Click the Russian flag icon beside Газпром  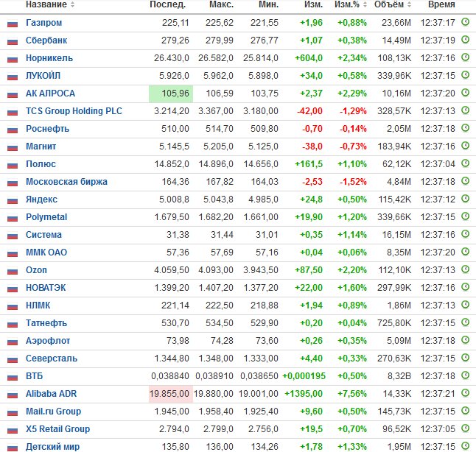pyautogui.click(x=13, y=24)
